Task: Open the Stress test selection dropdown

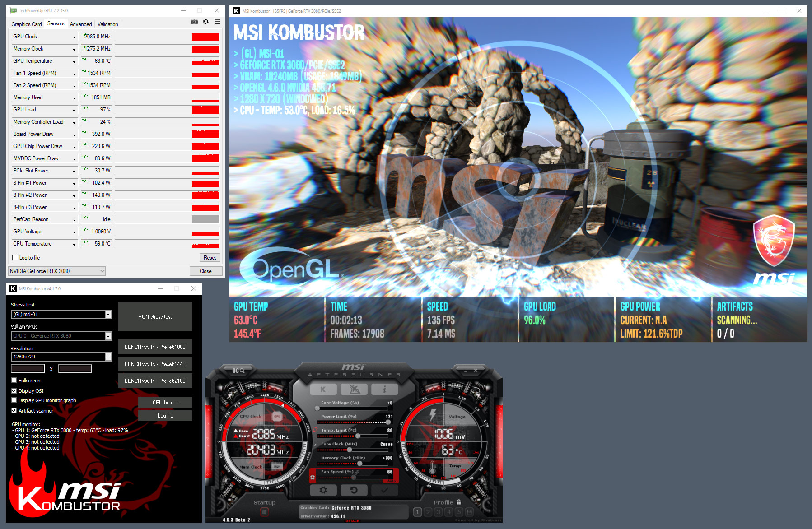Action: (61, 314)
